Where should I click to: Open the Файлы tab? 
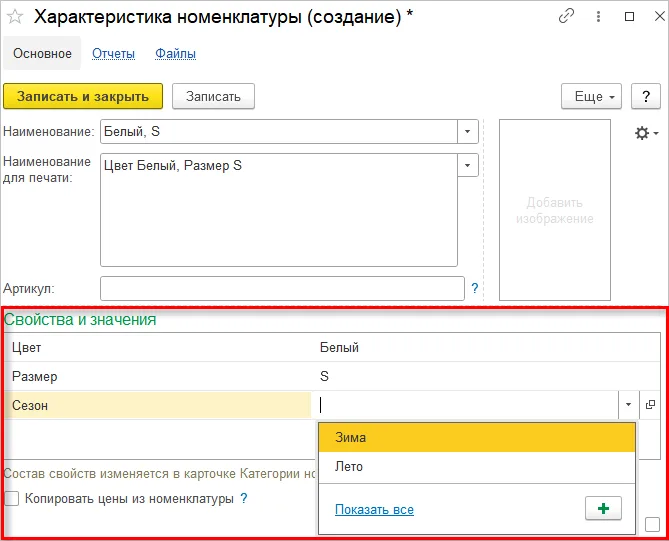pyautogui.click(x=175, y=54)
